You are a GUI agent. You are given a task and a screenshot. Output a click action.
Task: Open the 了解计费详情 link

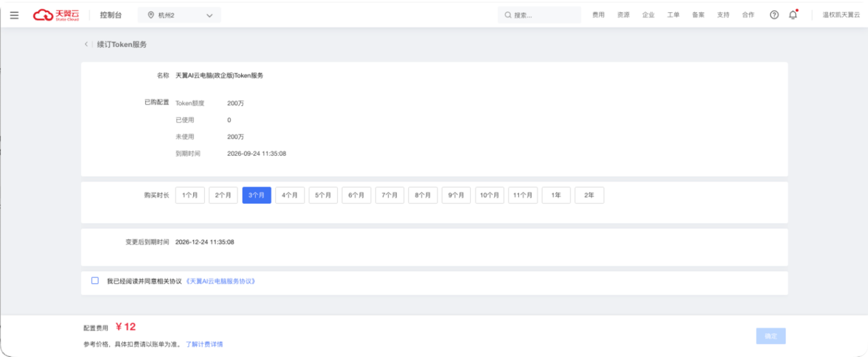[204, 344]
